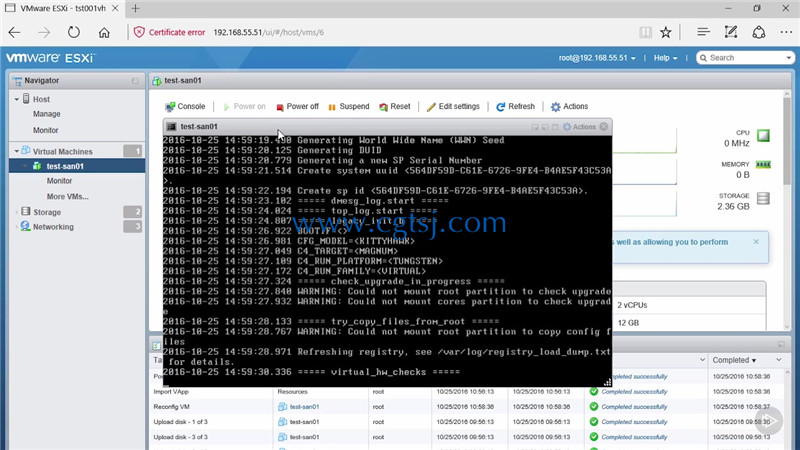Reload the browser page
The width and height of the screenshot is (800, 450).
point(73,32)
